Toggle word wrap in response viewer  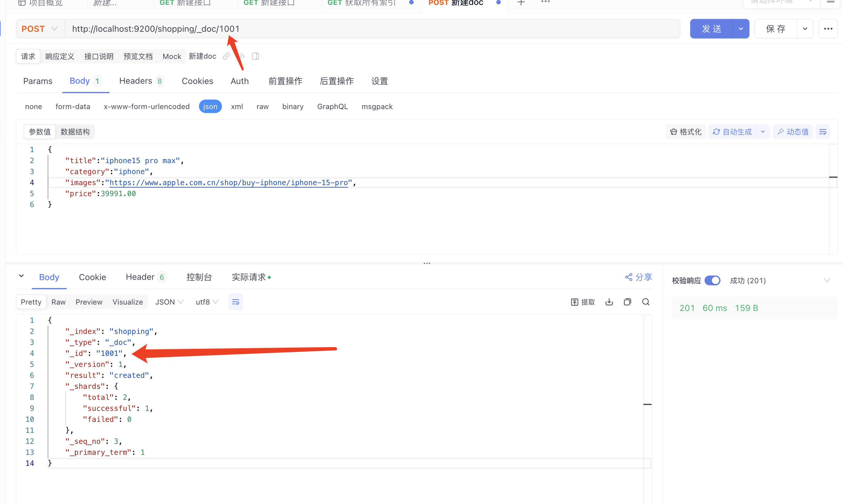235,302
